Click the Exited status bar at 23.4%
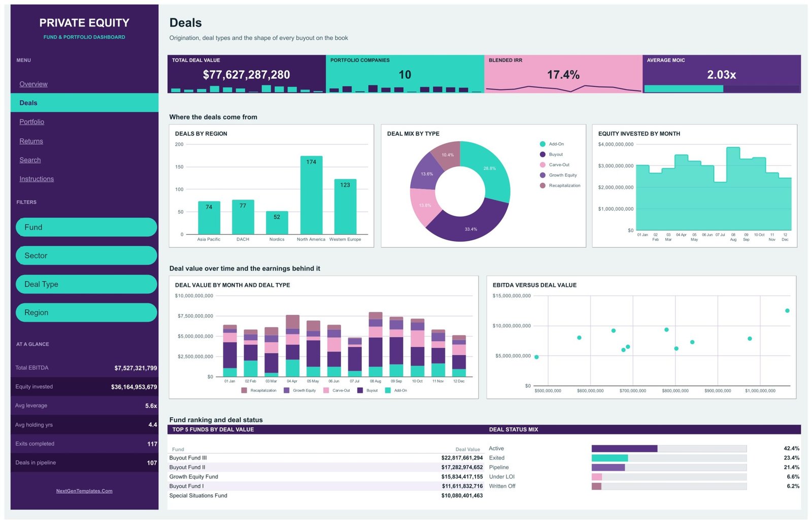 (x=610, y=458)
